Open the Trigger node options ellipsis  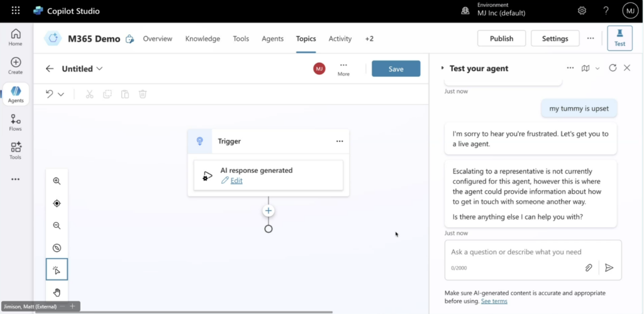(x=340, y=141)
